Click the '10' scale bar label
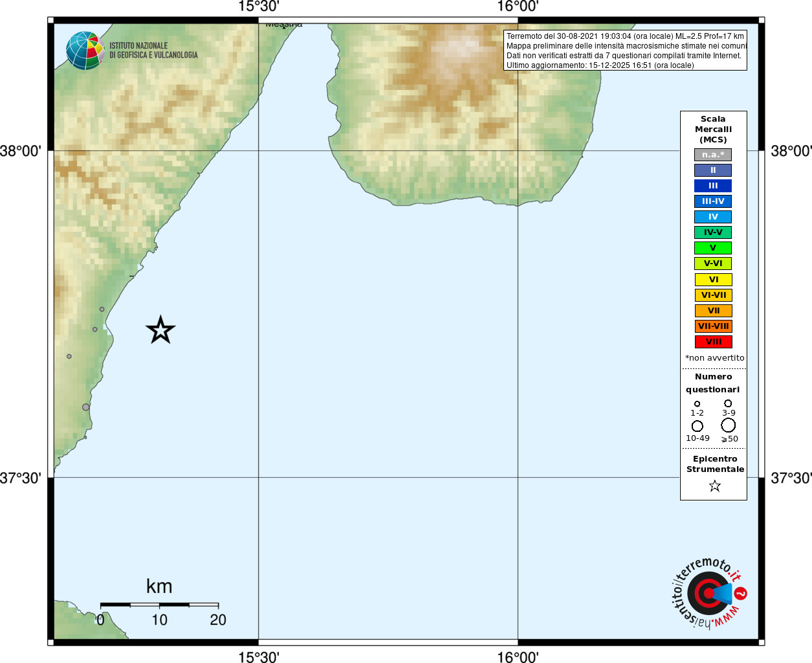The image size is (812, 663). point(159,620)
